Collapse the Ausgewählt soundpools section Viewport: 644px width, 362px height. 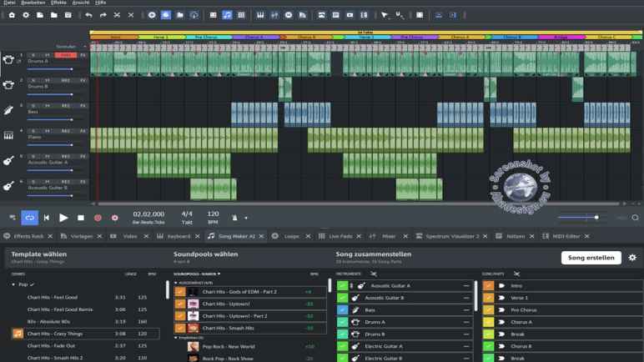coord(176,283)
